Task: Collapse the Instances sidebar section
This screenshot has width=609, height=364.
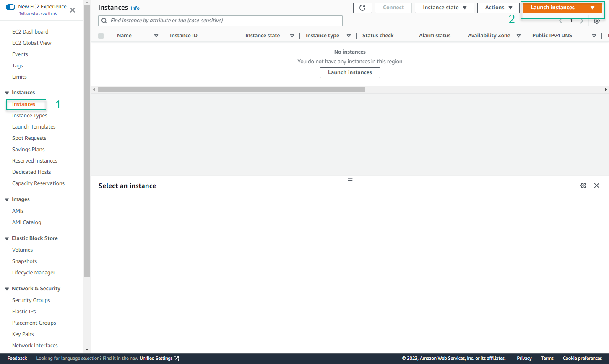Action: (7, 93)
